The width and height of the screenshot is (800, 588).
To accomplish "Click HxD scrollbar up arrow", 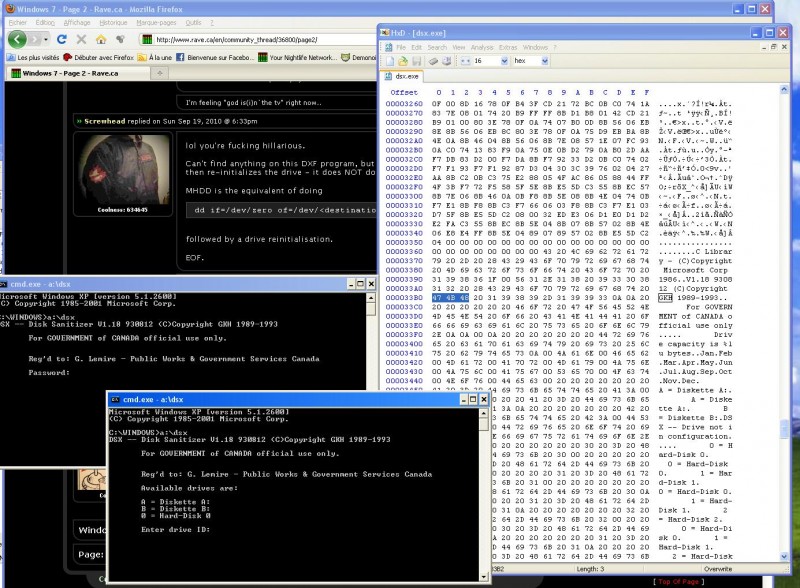I will 784,90.
